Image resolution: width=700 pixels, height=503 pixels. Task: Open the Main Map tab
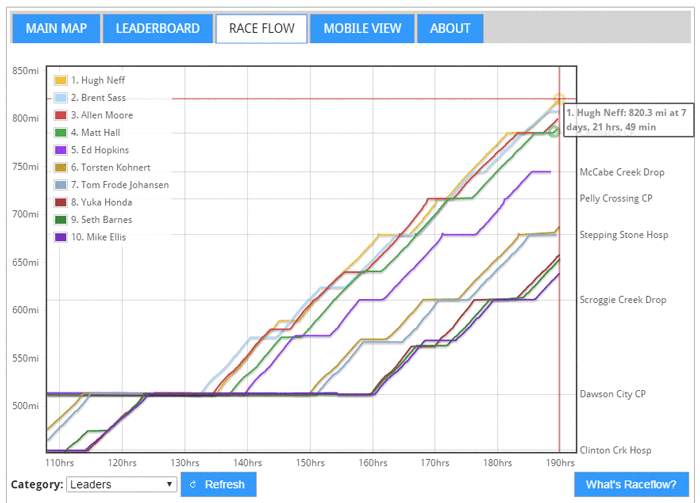pyautogui.click(x=56, y=28)
